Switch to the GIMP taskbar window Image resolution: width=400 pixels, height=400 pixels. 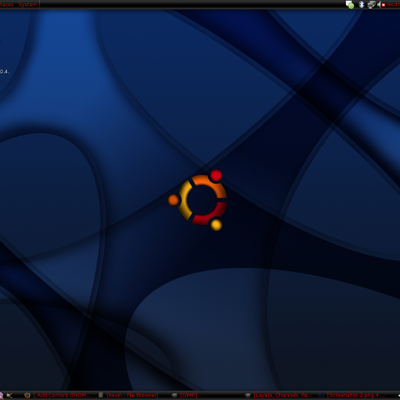click(189, 395)
